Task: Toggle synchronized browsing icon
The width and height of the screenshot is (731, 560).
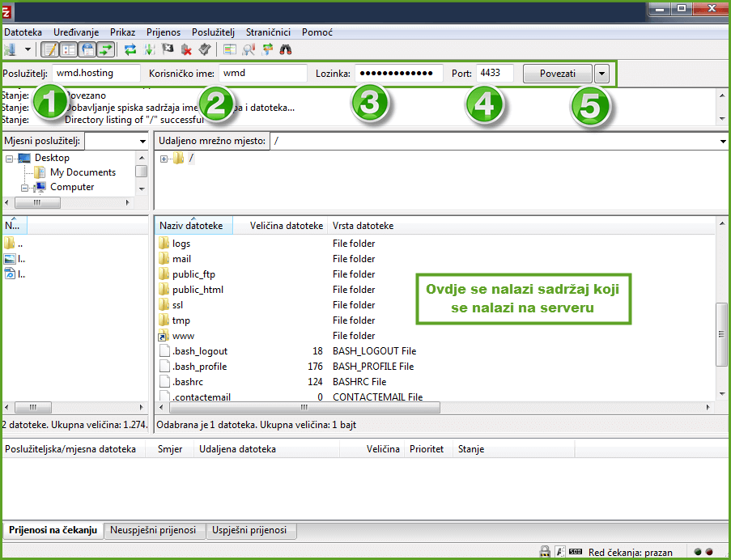Action: [x=267, y=49]
